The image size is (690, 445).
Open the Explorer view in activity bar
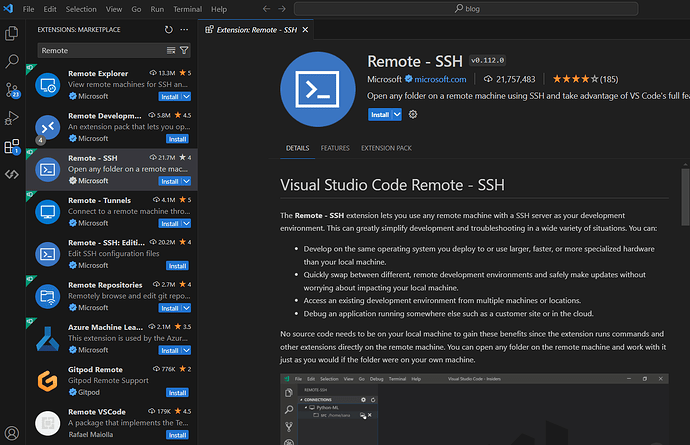12,34
